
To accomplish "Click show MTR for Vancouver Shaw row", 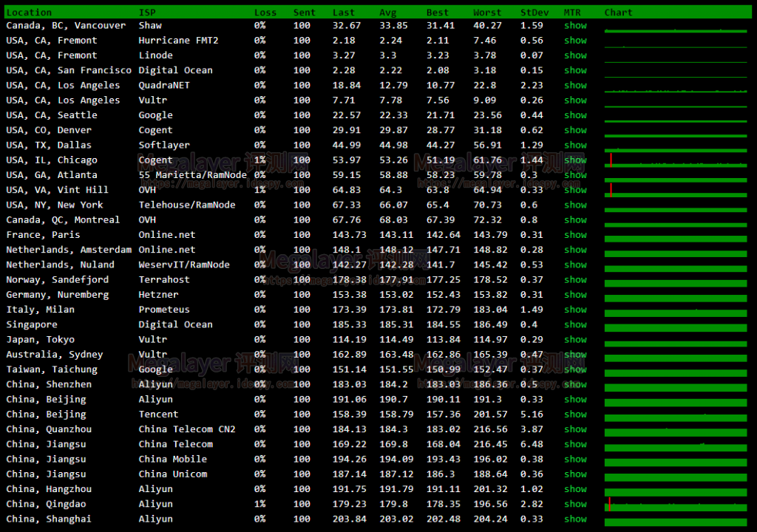I will click(x=575, y=26).
